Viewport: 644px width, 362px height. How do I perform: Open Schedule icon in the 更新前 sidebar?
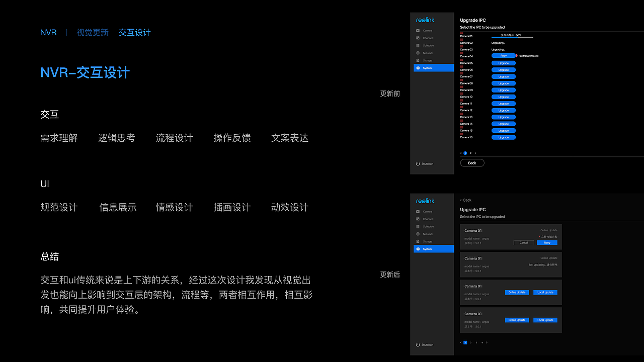[418, 46]
